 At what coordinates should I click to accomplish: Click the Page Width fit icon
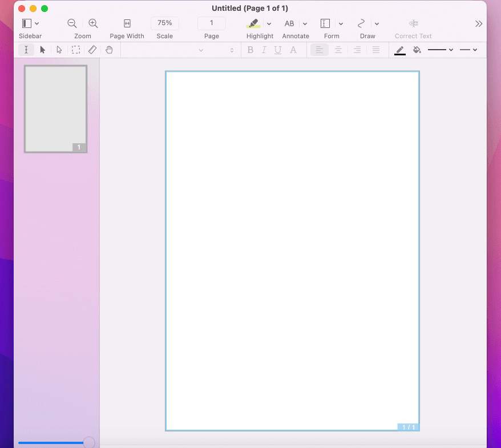click(x=127, y=23)
